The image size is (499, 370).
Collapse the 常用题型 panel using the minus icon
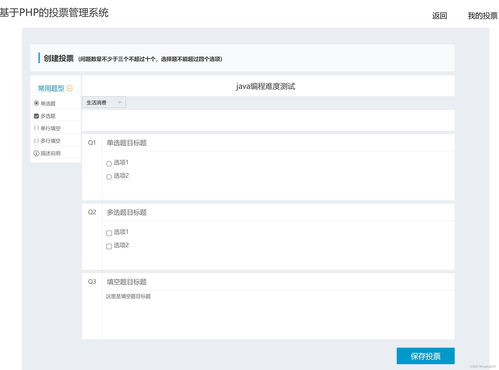click(70, 88)
